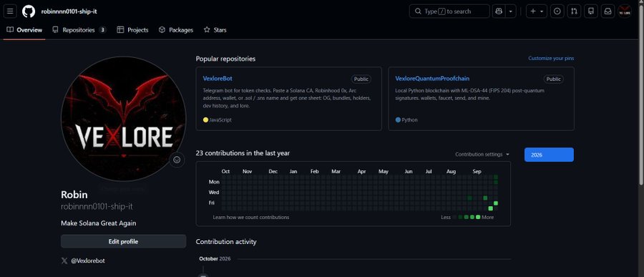This screenshot has height=277, width=644.
Task: Click the search magnifier icon
Action: [x=418, y=11]
